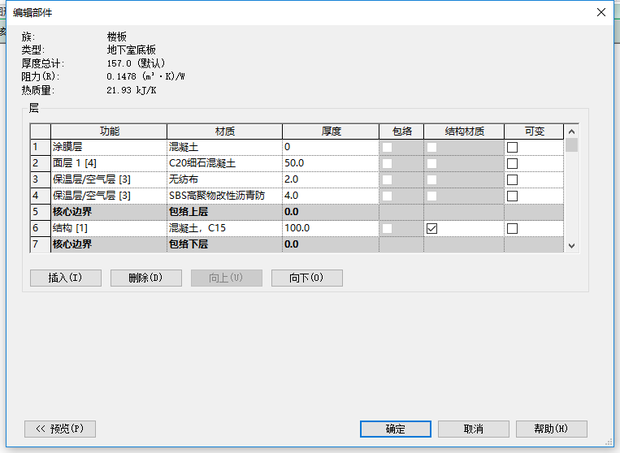Enable 可变 checkbox for 涂膜层 row
The width and height of the screenshot is (620, 453).
(513, 147)
